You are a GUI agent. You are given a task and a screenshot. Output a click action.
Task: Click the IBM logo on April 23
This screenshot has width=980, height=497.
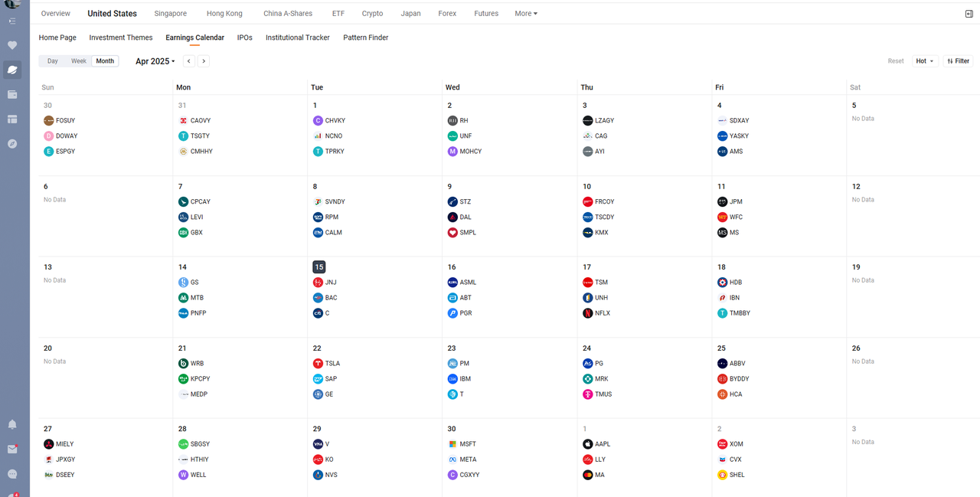[452, 379]
